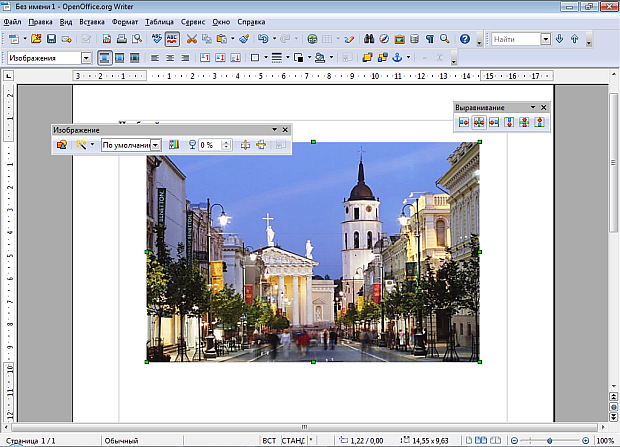620x447 pixels.
Task: Open the По умолчанию graphics mode dropdown
Action: pos(156,145)
